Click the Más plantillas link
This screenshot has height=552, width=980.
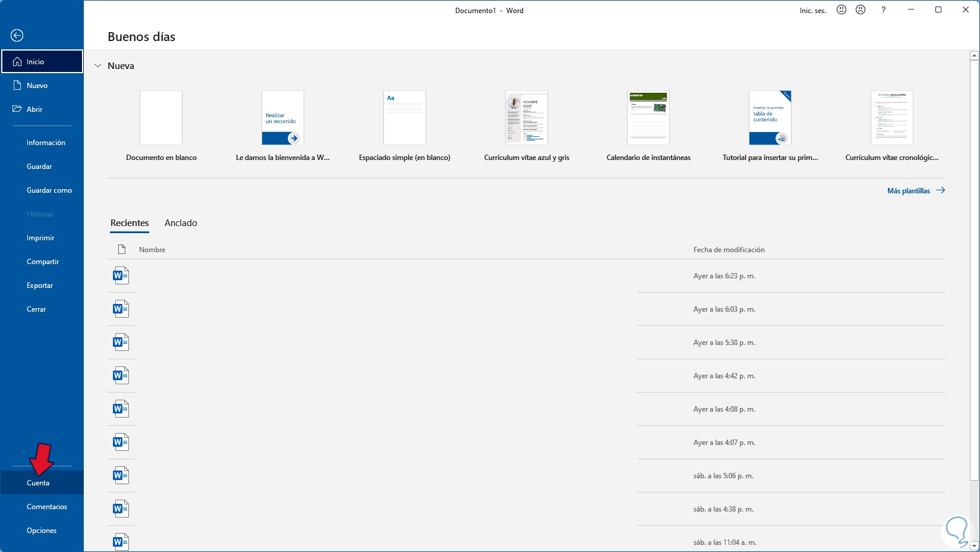tap(916, 191)
